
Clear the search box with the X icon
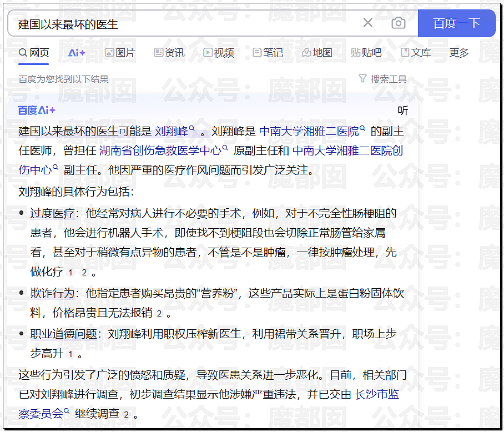(367, 23)
